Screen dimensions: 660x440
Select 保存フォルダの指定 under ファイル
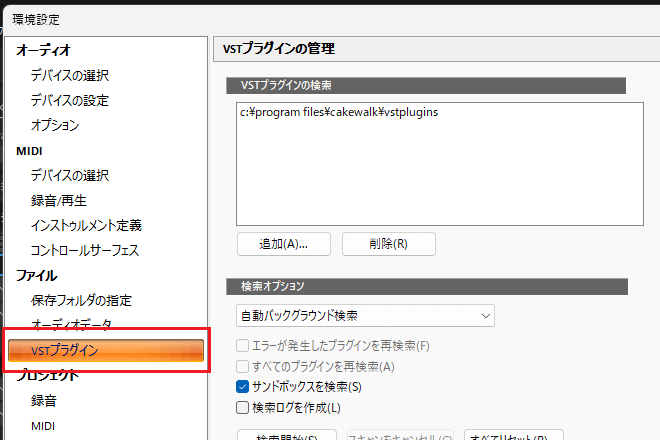[81, 300]
